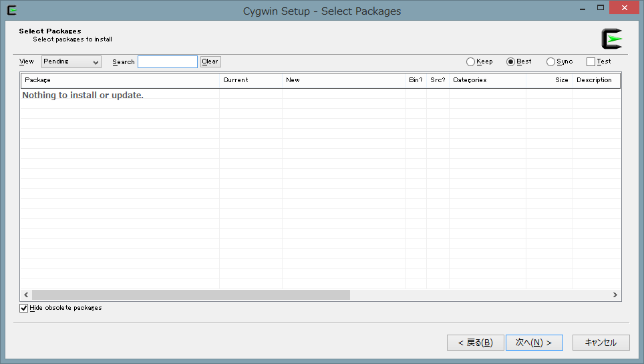
Task: Select the Sync radio button
Action: [x=551, y=61]
